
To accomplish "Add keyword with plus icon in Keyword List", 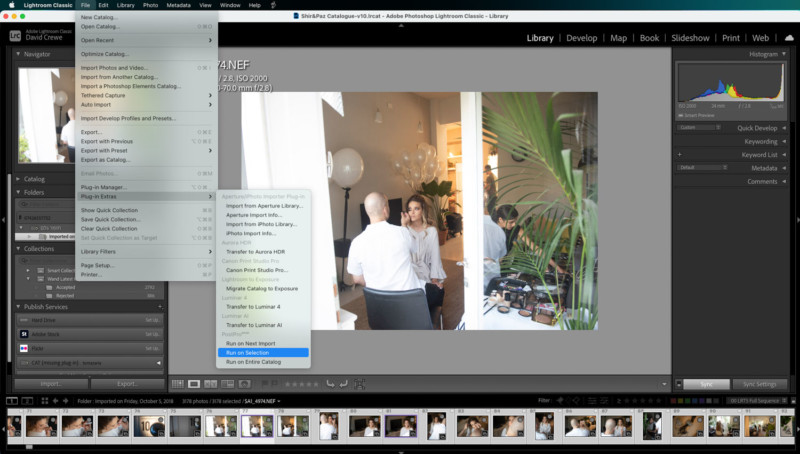I will (x=679, y=155).
